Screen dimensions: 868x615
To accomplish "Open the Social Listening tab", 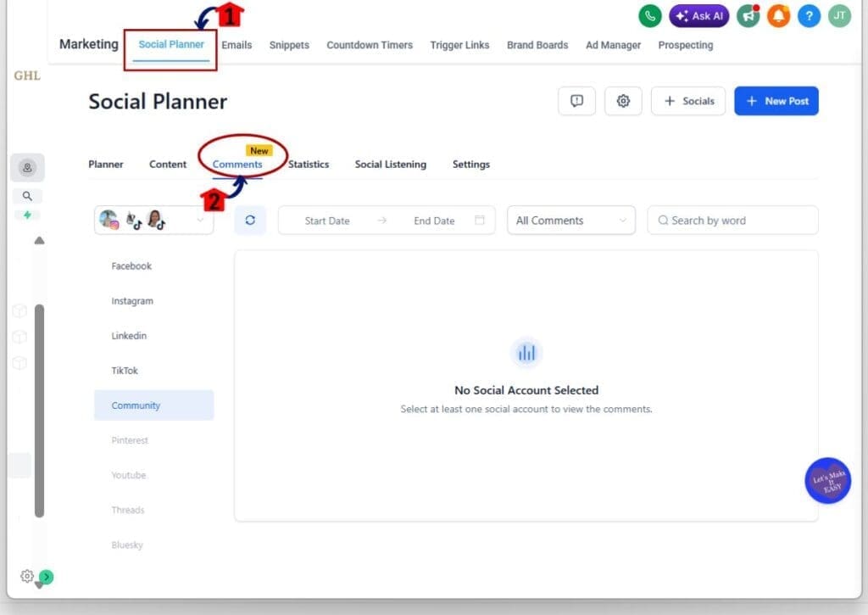I will (x=390, y=164).
